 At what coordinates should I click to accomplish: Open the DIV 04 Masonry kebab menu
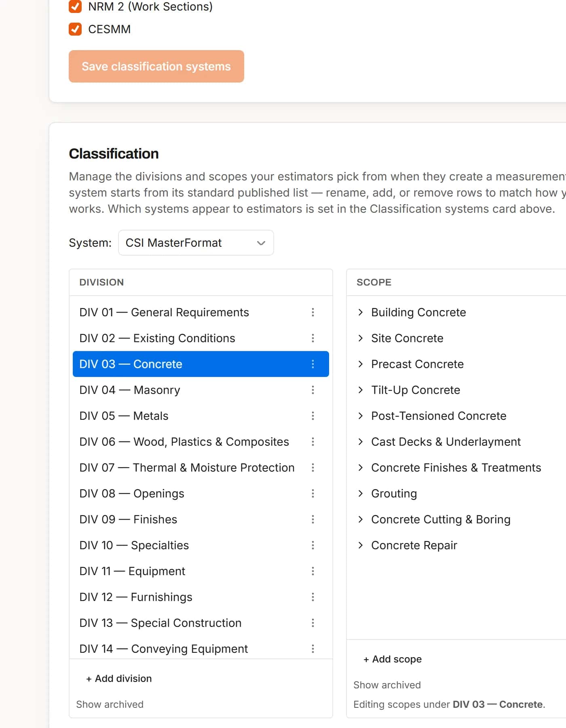point(313,390)
